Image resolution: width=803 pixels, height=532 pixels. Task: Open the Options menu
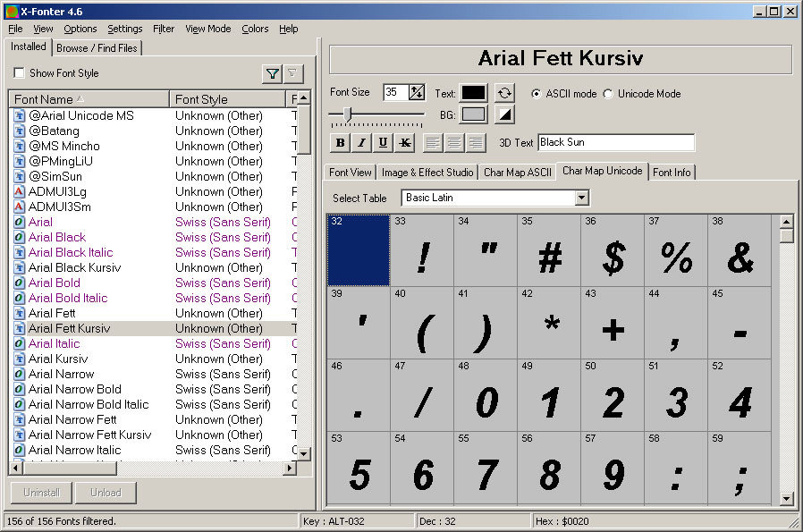tap(80, 29)
